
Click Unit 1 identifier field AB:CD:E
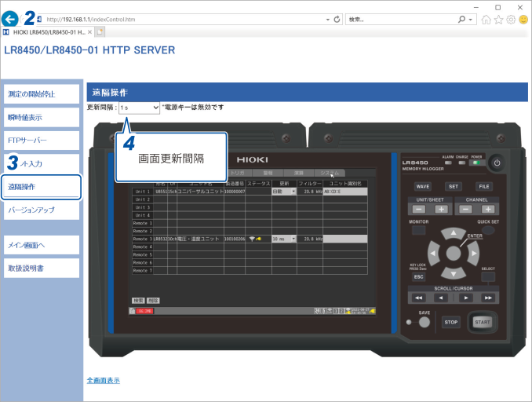345,192
